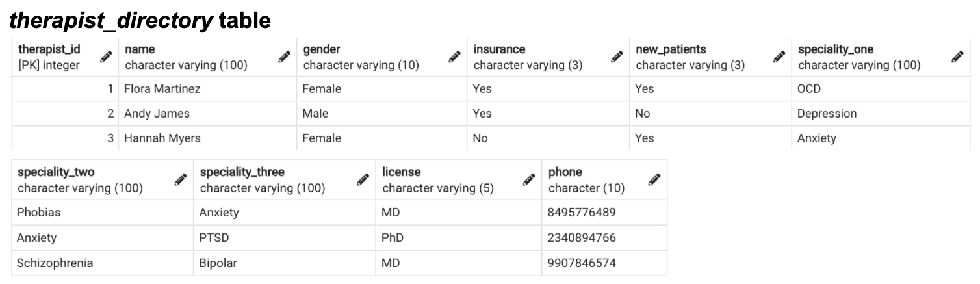
Task: Click the pencil icon in license column header
Action: 529,180
